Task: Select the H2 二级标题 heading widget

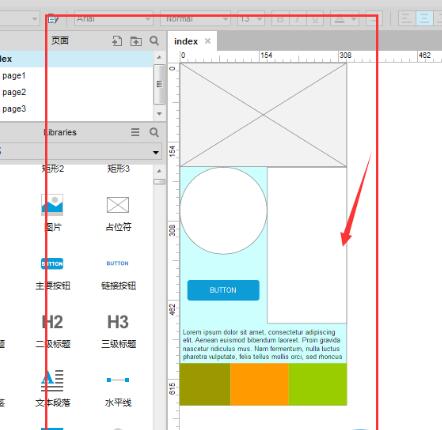Action: [x=53, y=331]
